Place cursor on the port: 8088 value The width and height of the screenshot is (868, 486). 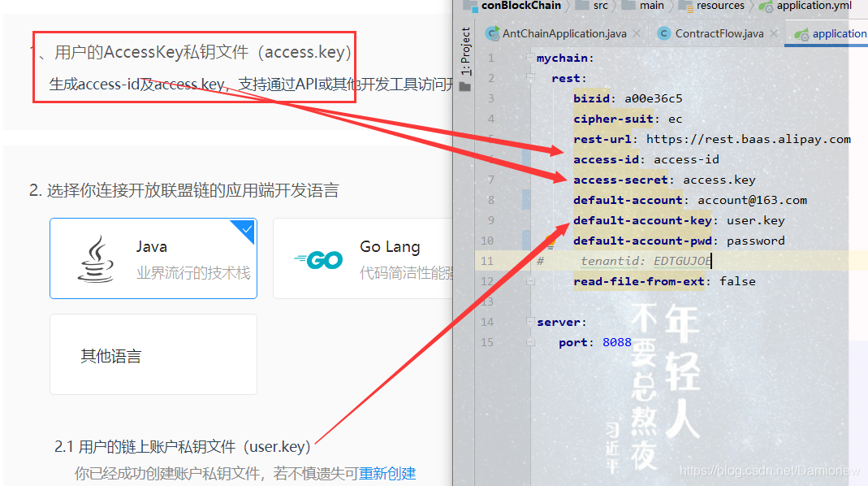pos(615,342)
